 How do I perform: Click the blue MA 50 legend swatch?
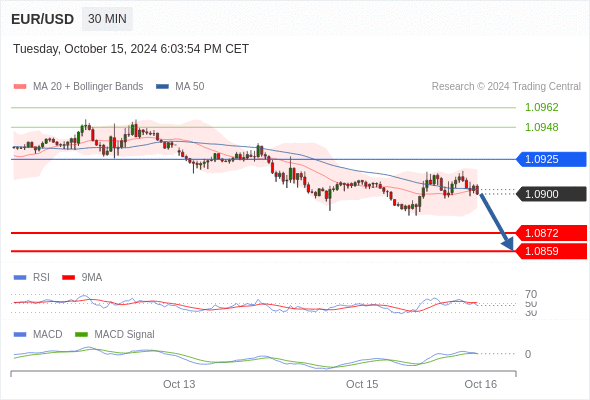163,87
